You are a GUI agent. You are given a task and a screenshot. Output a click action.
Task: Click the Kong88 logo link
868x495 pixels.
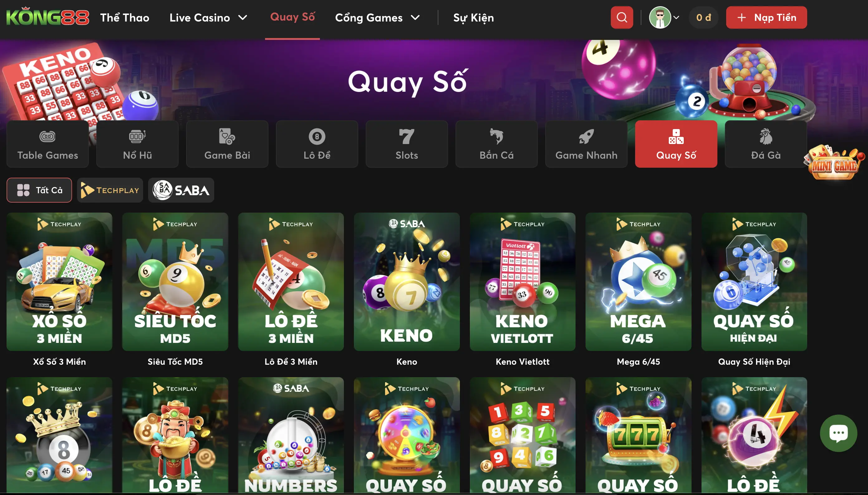click(x=48, y=16)
